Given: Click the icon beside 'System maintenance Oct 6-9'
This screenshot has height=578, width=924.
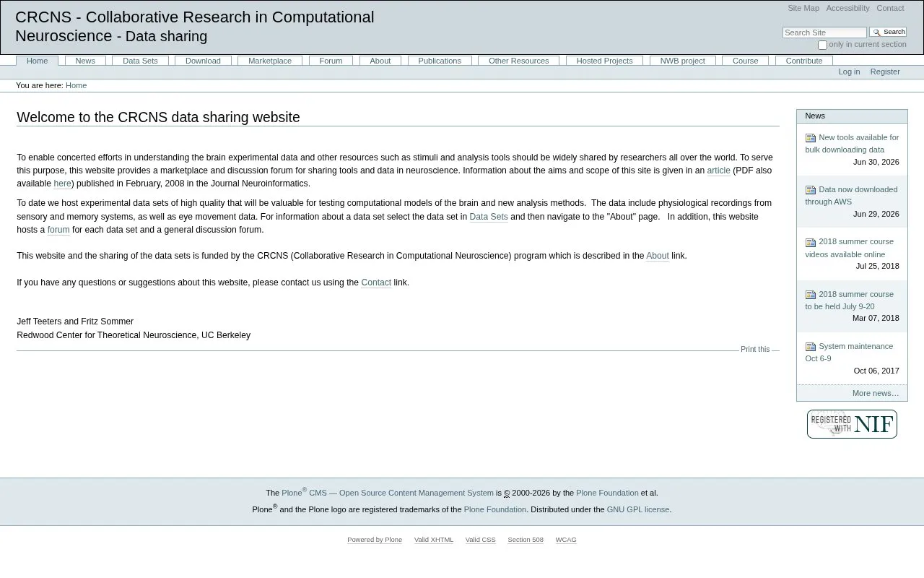Looking at the screenshot, I should [x=810, y=347].
